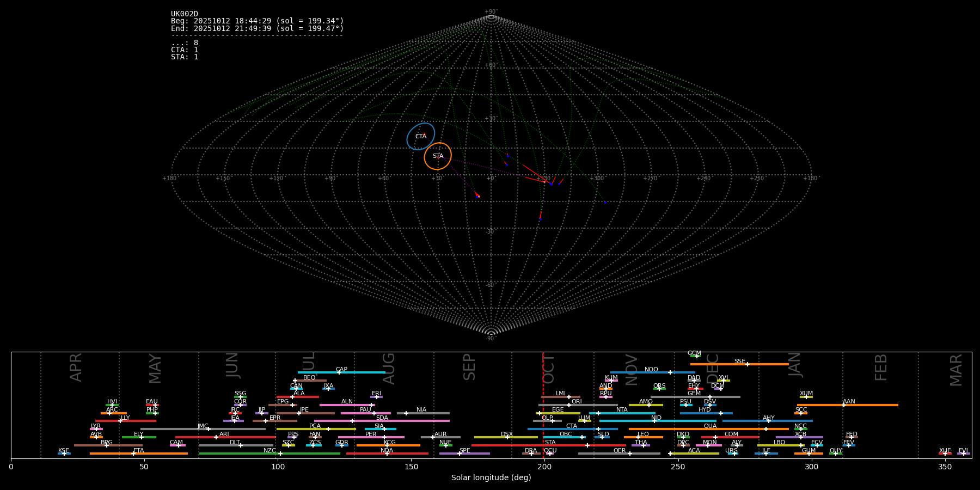Click the SPE shower label in timeline
This screenshot has height=490, width=980.
[464, 451]
